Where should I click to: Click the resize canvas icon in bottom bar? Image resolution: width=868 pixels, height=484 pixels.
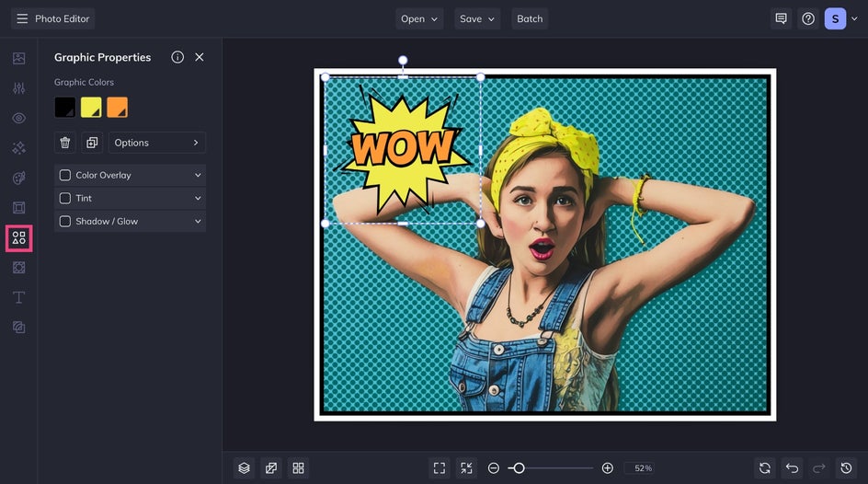[x=271, y=468]
